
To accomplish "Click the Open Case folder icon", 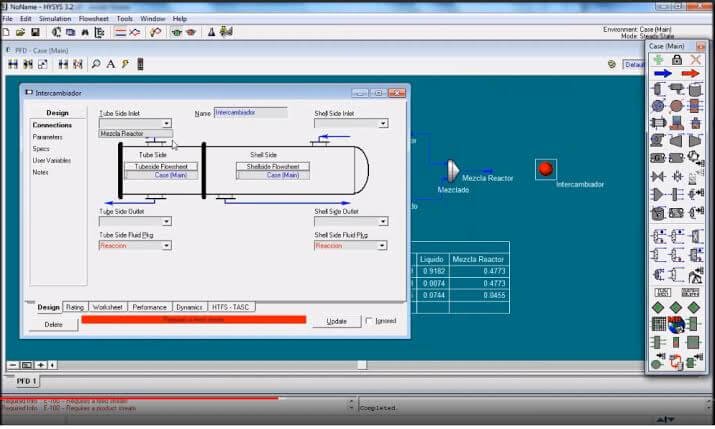I will [21, 32].
